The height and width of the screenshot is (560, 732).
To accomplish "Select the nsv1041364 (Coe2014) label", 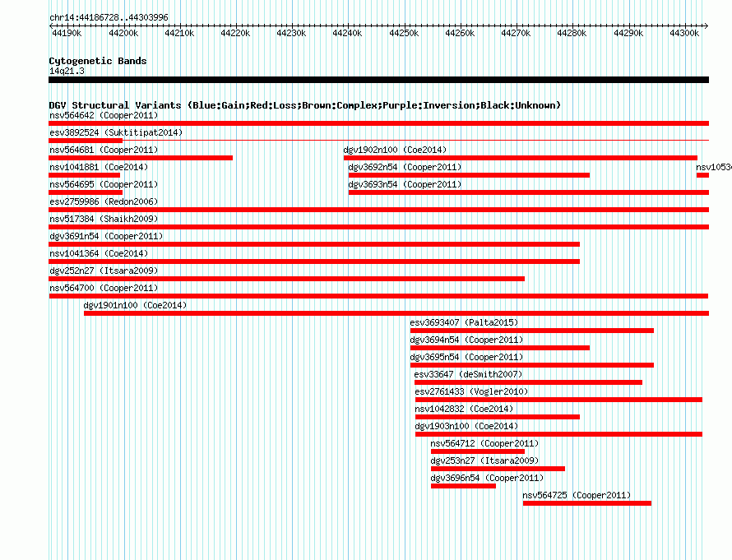I will click(99, 253).
